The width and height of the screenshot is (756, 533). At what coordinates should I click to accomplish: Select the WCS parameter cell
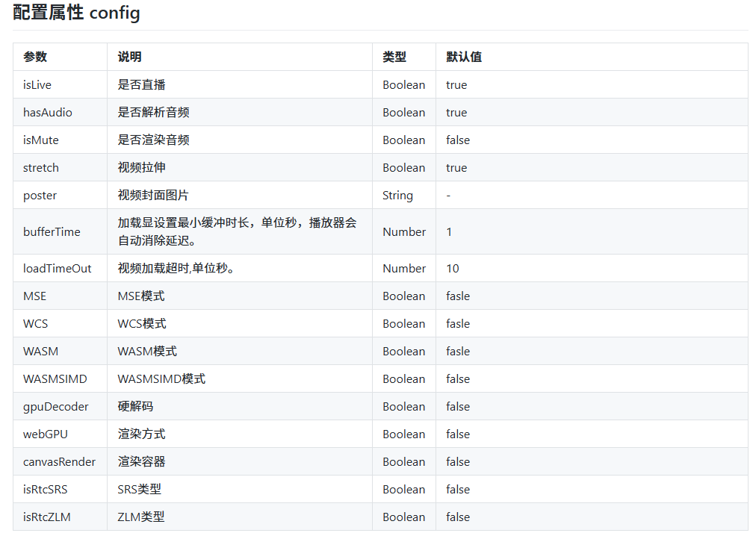[34, 323]
